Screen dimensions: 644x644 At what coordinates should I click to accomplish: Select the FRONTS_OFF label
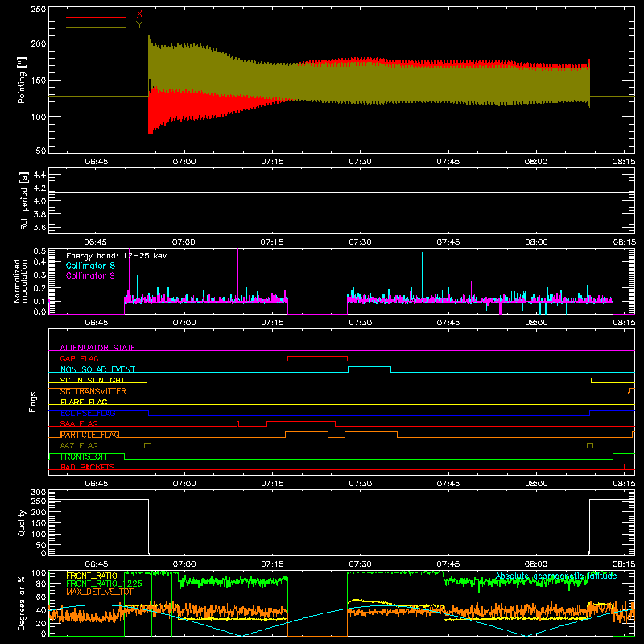point(85,456)
